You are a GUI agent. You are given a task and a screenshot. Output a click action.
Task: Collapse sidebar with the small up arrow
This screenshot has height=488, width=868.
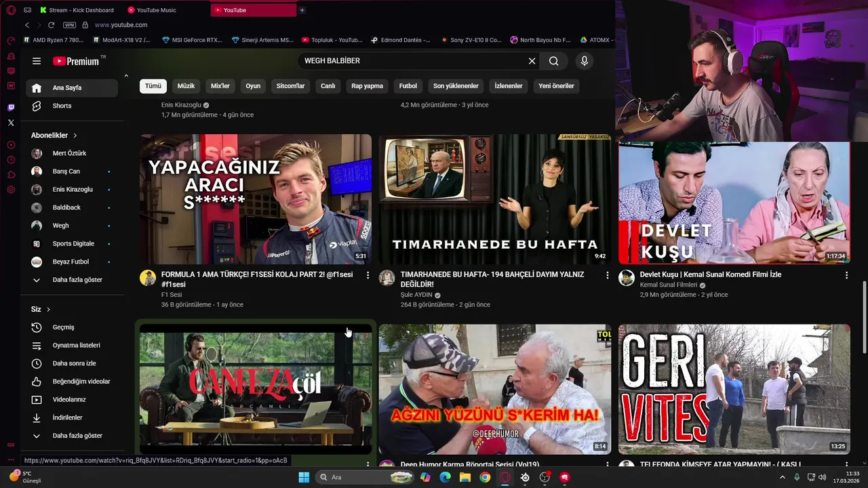[126, 75]
